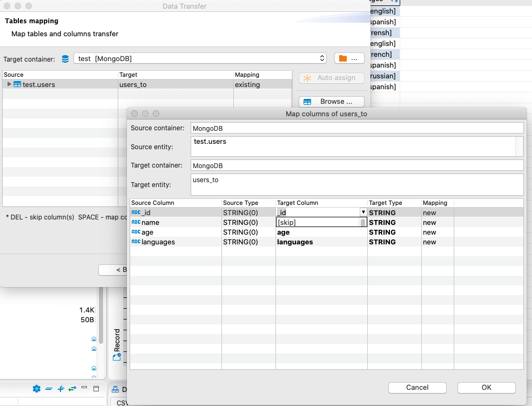
Task: Click the Target entity field showing users_to
Action: 357,185
